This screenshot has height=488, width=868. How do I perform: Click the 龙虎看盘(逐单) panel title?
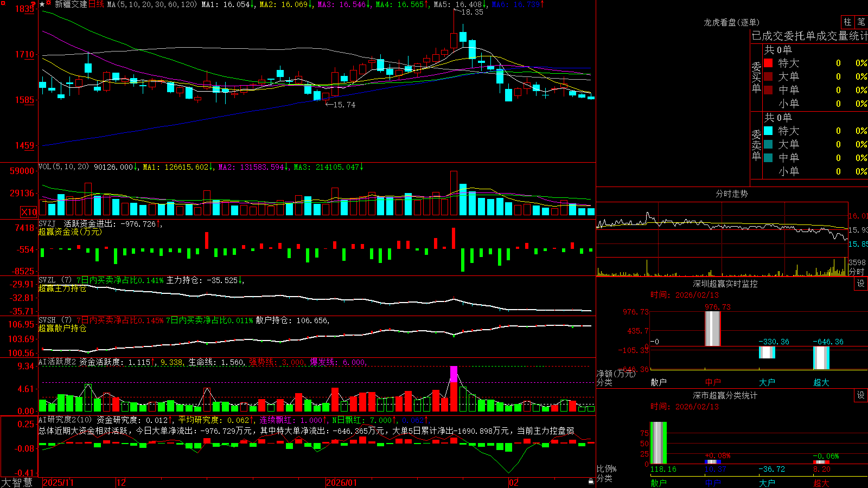click(732, 22)
